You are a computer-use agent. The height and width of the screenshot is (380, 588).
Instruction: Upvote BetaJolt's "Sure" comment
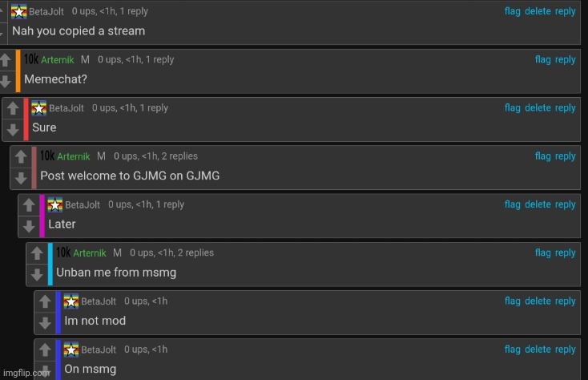coord(13,108)
